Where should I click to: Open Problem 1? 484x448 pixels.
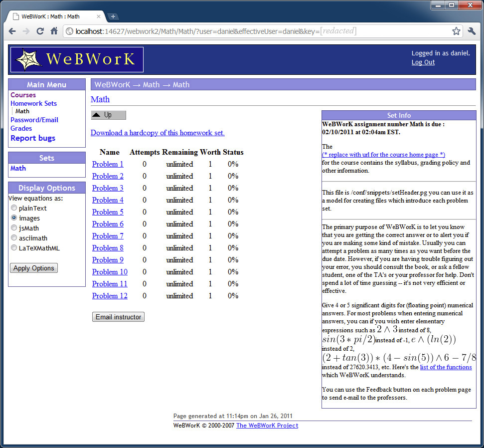[x=108, y=164]
